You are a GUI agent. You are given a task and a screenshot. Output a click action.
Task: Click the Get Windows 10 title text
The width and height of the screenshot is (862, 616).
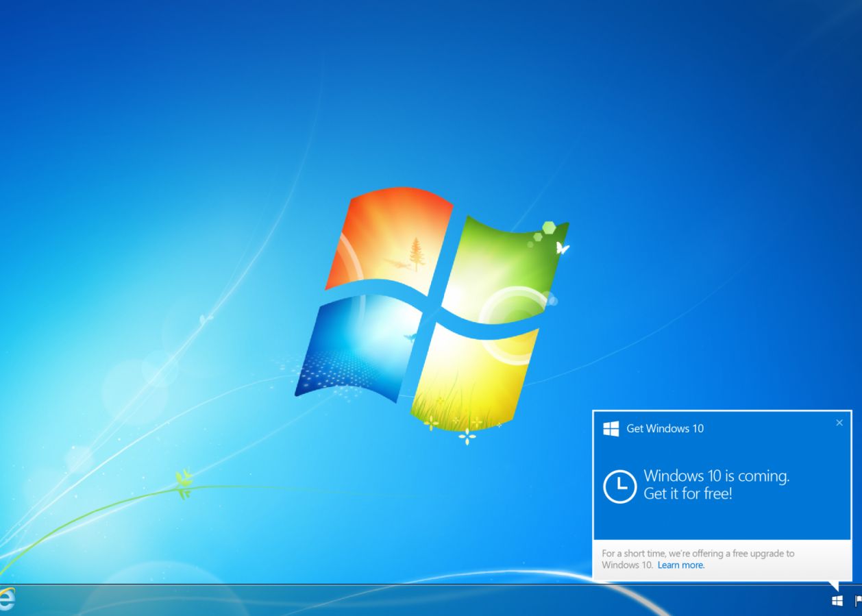point(664,428)
